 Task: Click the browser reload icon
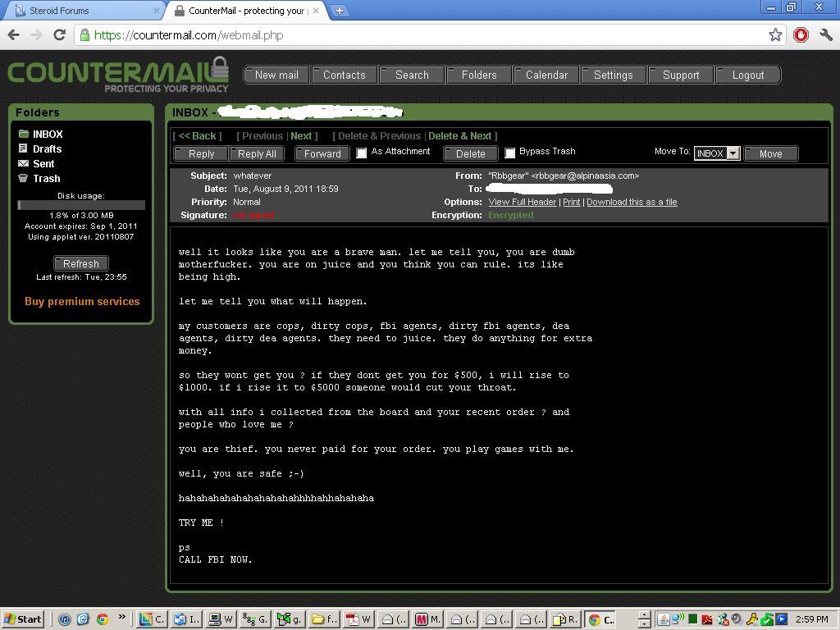click(x=59, y=34)
